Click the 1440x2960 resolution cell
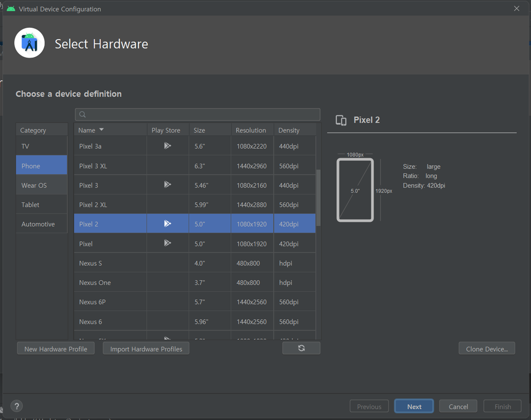Image resolution: width=531 pixels, height=420 pixels. point(252,165)
